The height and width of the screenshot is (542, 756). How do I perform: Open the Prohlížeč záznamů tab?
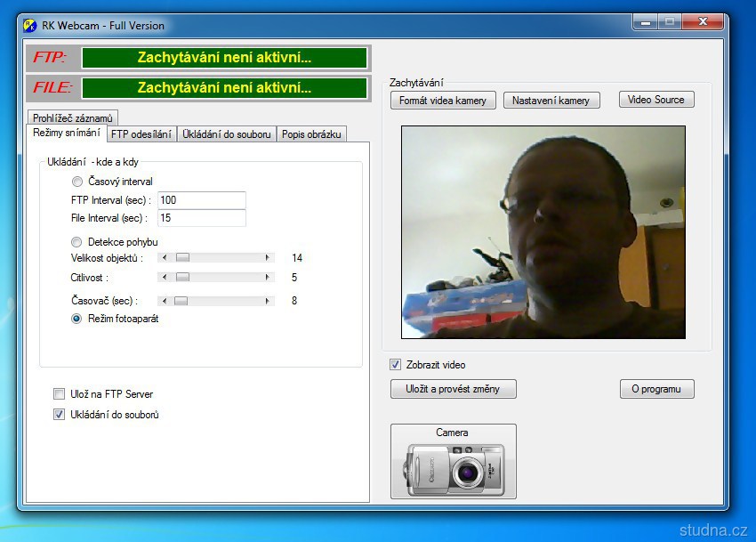[72, 117]
